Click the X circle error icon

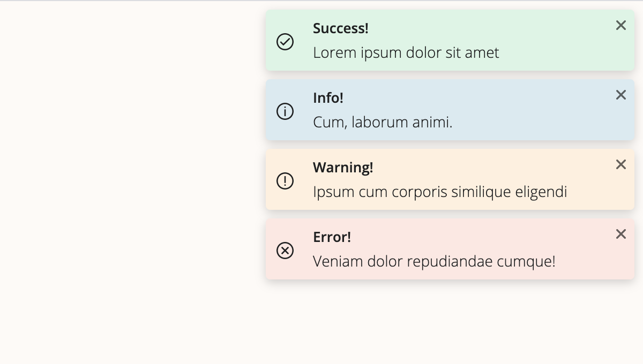pos(285,251)
